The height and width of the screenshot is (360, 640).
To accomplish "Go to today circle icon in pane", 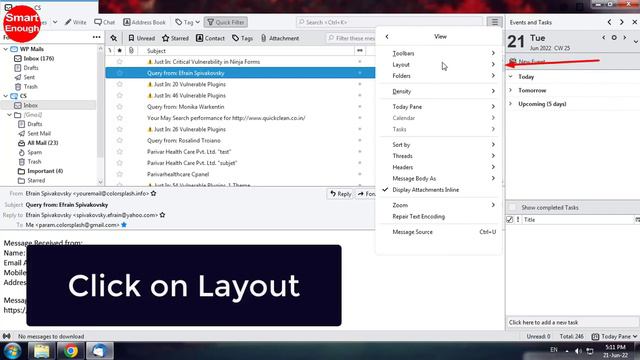I will [x=614, y=38].
